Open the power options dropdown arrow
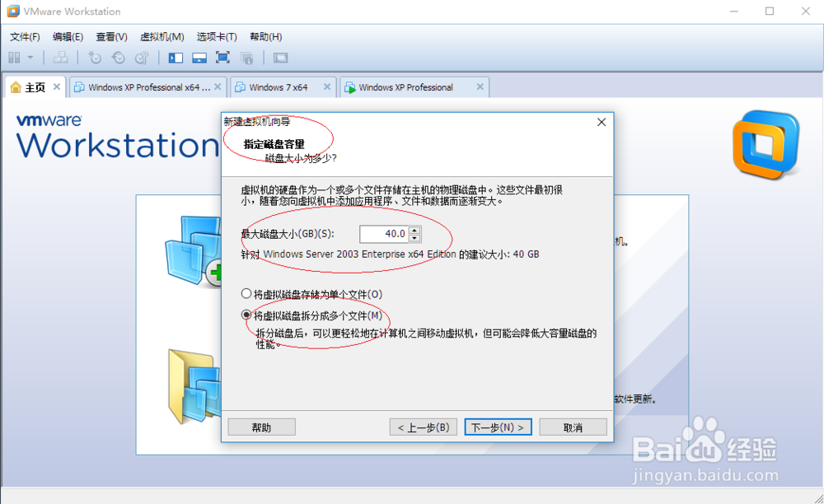 (x=30, y=58)
